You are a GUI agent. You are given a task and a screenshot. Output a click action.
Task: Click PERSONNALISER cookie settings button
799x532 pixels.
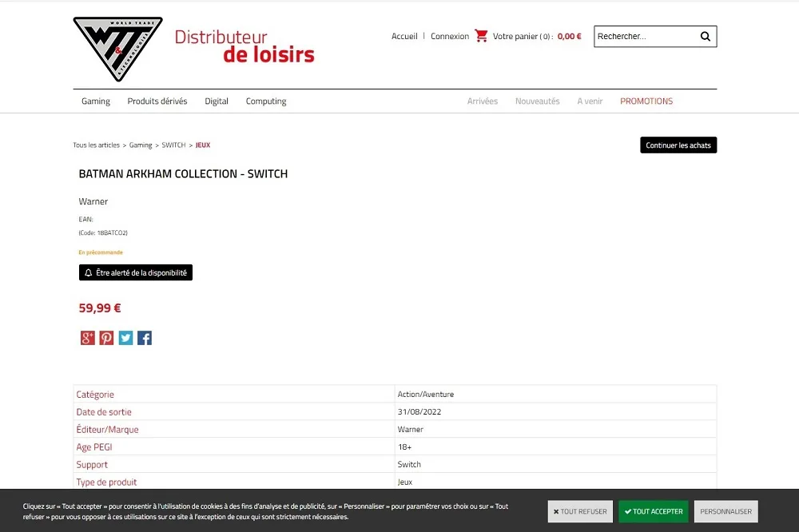tap(726, 511)
